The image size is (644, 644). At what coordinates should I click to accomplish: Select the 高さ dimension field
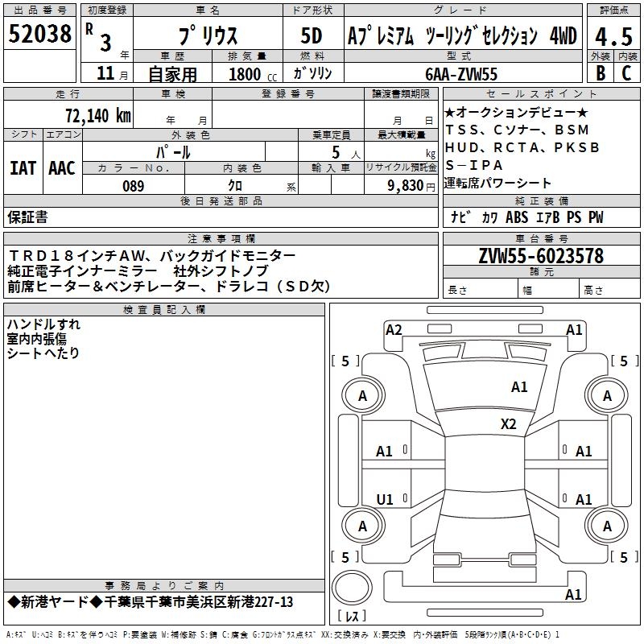(609, 290)
